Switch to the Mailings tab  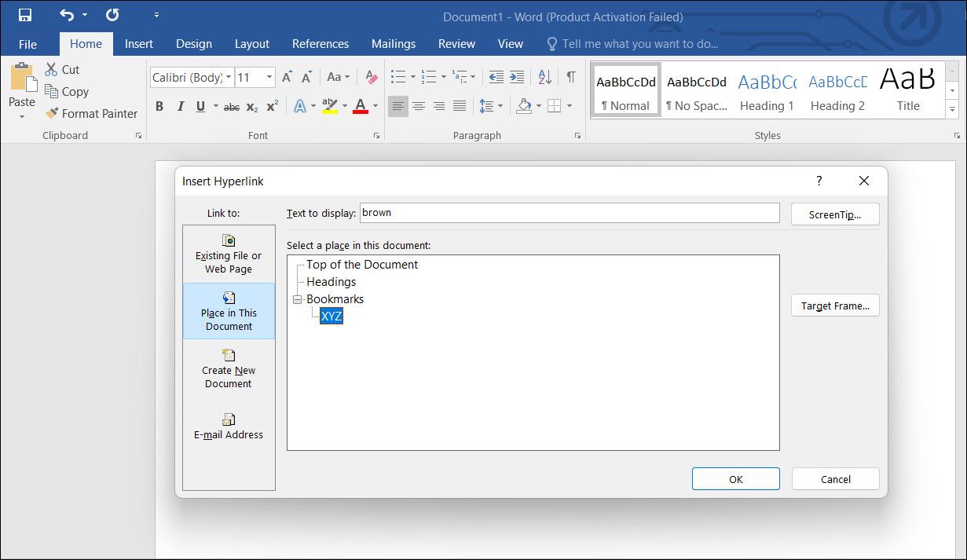point(394,44)
